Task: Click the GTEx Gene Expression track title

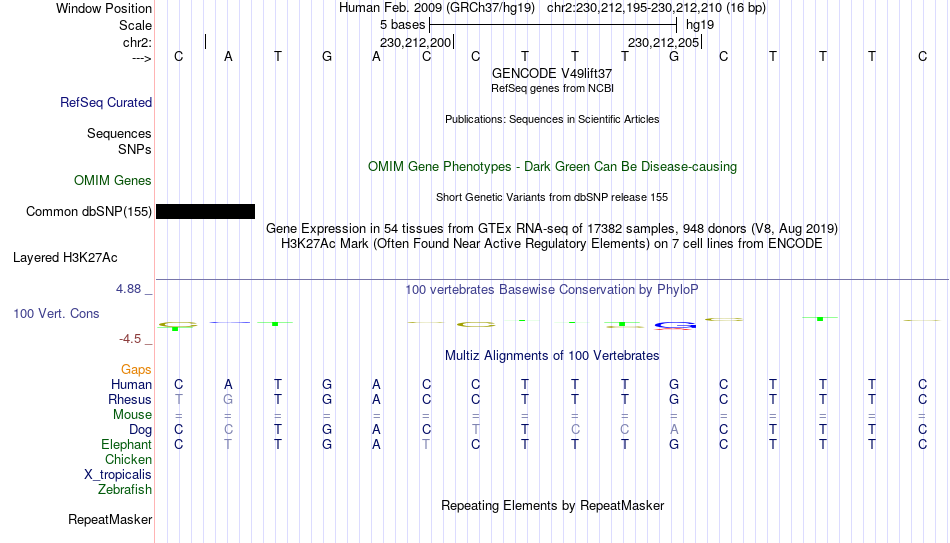Action: pos(552,228)
